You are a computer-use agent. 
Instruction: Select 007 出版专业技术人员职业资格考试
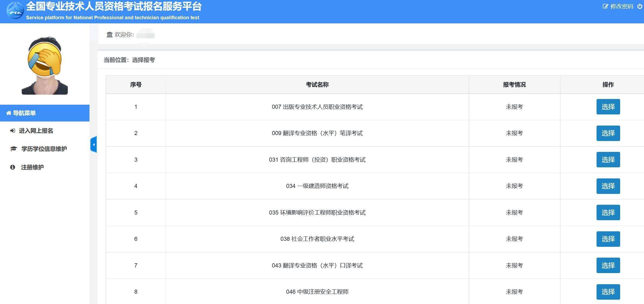(608, 107)
